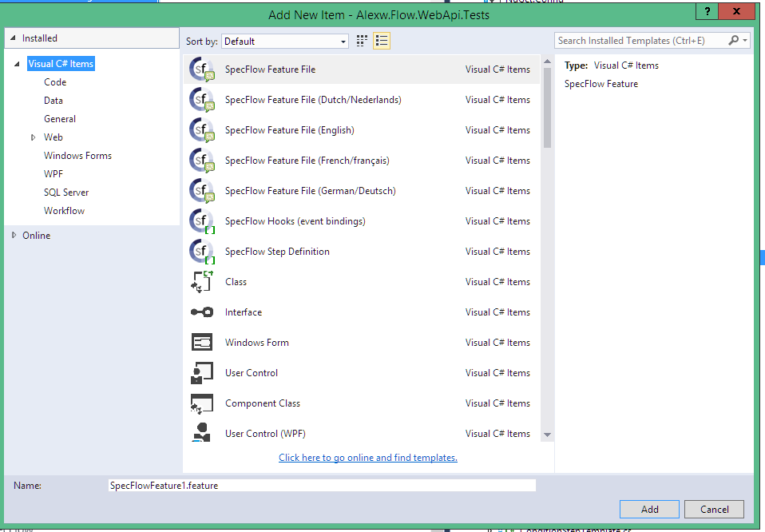Screen dimensions: 765x532
Task: Expand the Online section
Action: click(x=14, y=236)
